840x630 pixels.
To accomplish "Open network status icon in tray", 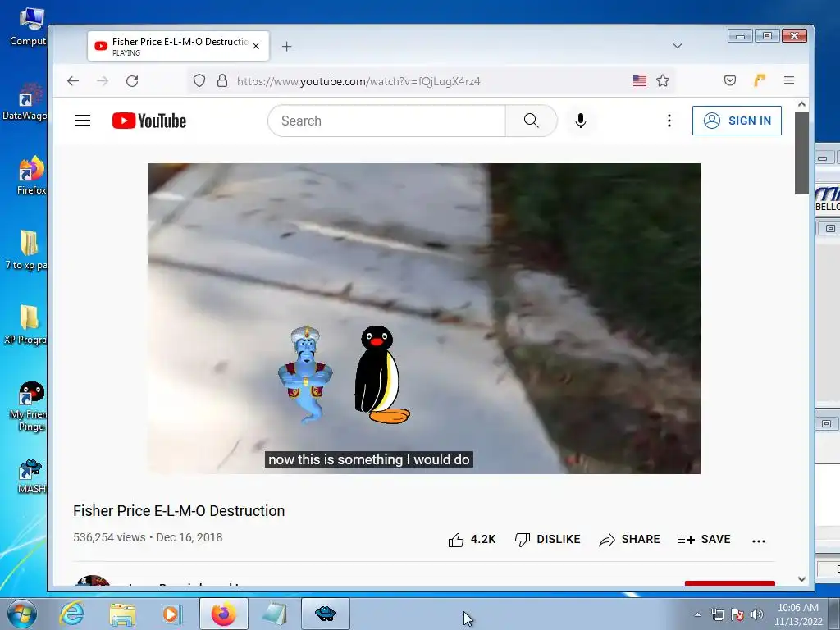I will pyautogui.click(x=717, y=614).
